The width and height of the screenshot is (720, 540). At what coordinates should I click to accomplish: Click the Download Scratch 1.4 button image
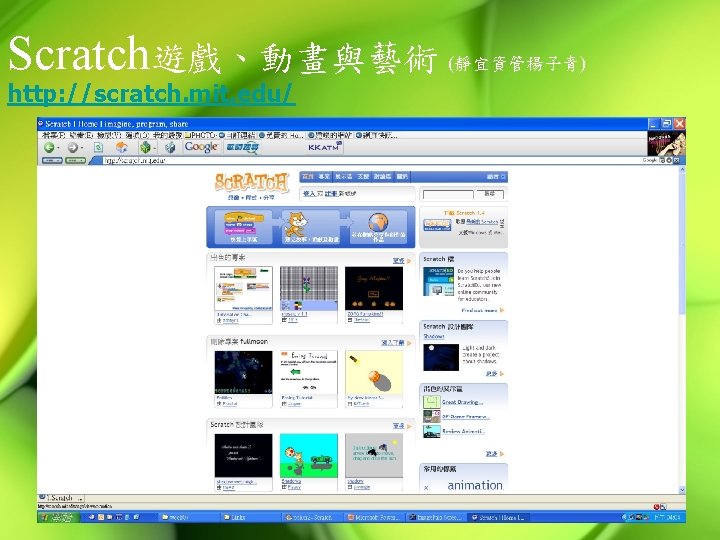point(437,225)
